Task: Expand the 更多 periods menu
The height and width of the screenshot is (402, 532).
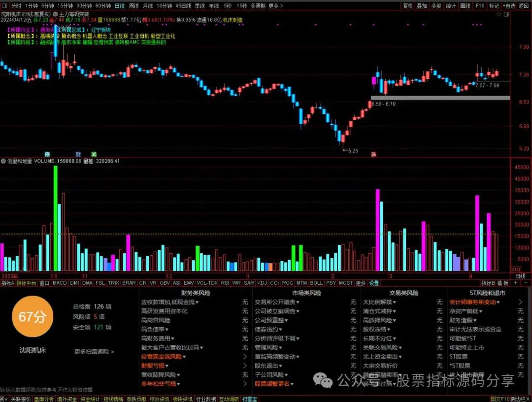Action: click(x=275, y=6)
